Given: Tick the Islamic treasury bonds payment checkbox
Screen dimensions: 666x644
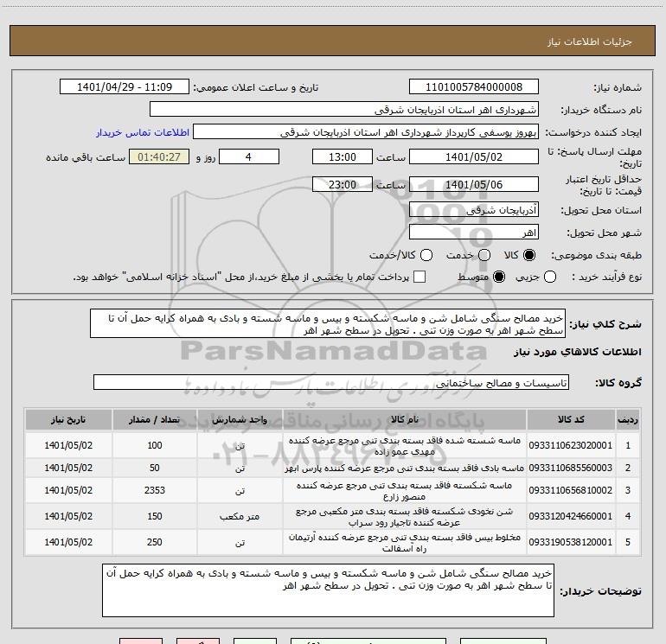Looking at the screenshot, I should click(x=419, y=277).
